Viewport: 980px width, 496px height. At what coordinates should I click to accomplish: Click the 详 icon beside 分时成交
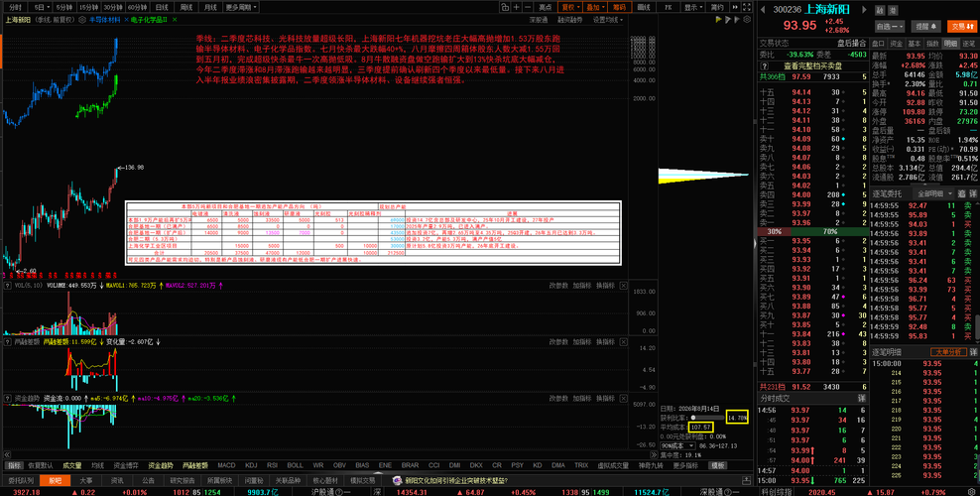tap(861, 398)
